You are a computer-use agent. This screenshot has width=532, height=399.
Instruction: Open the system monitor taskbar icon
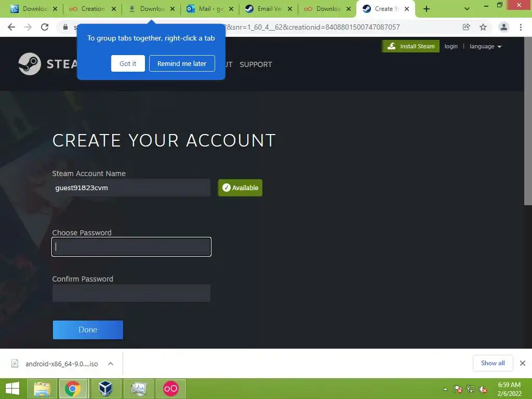[x=138, y=389]
